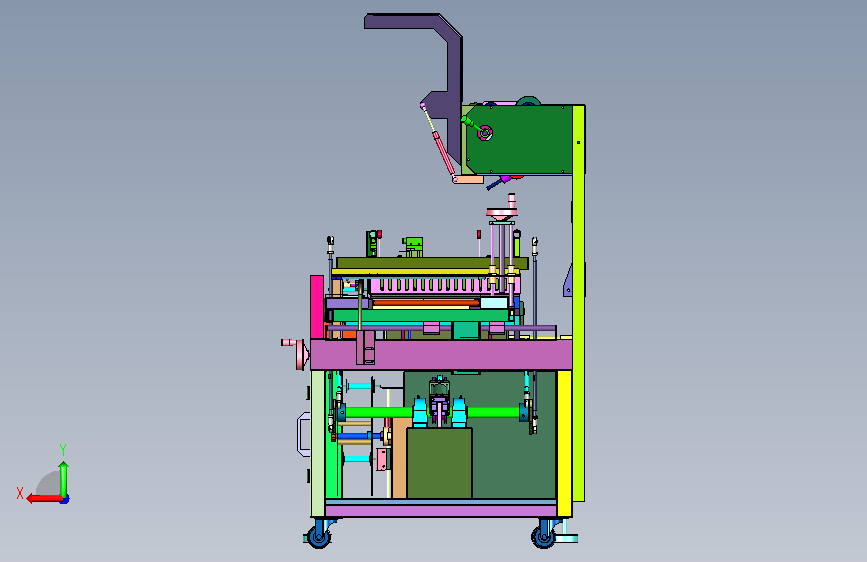
Task: Click the blue Z axis dot on triad
Action: tap(65, 499)
